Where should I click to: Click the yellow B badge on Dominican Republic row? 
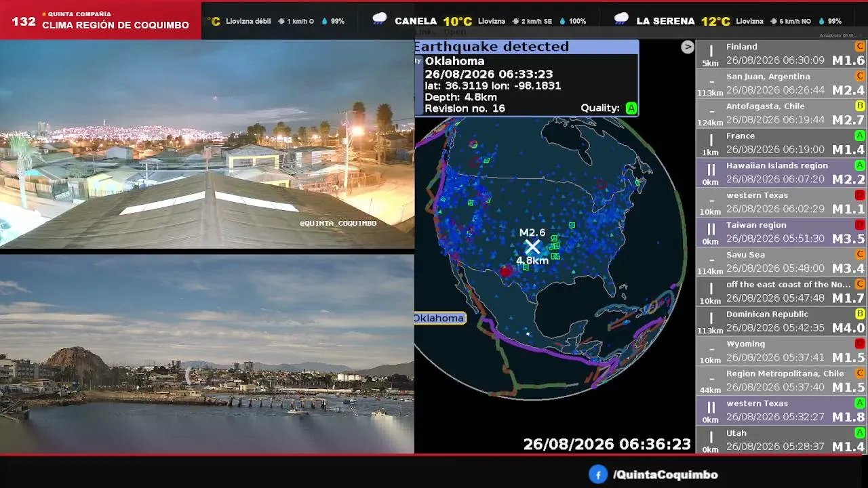pyautogui.click(x=860, y=314)
